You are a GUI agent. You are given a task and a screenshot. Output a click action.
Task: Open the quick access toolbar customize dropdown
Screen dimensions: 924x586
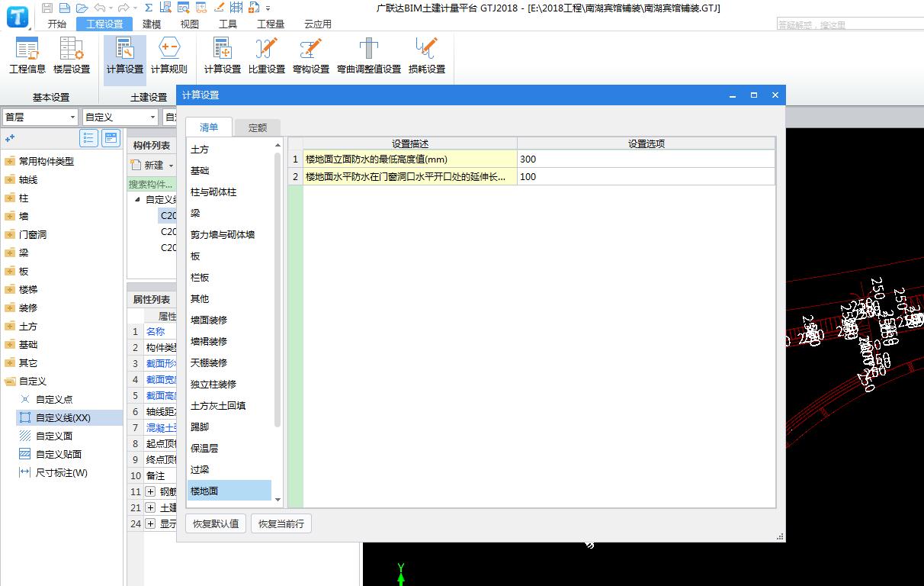click(x=268, y=8)
